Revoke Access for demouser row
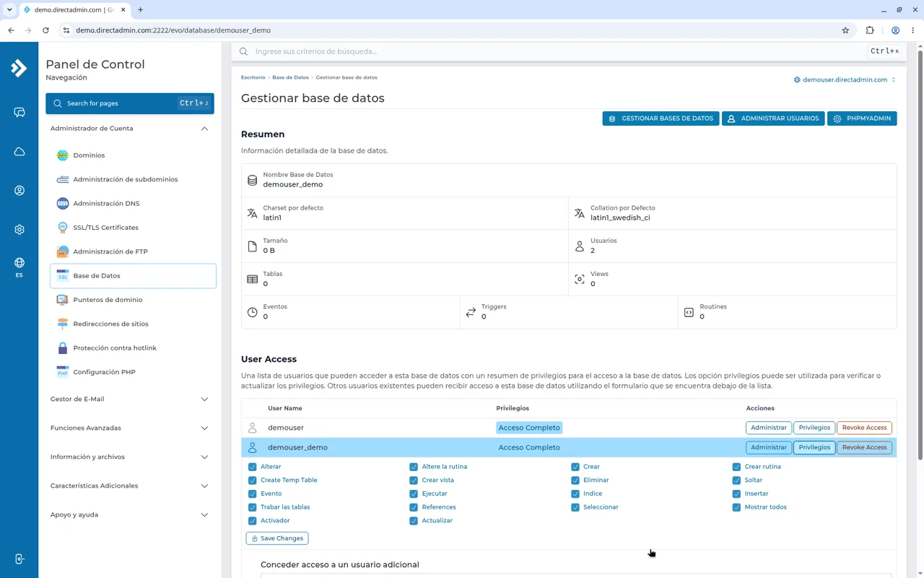Viewport: 924px width, 578px height. 864,428
